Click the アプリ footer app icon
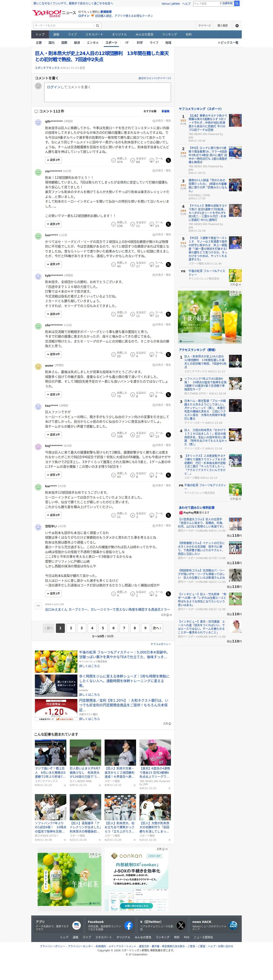 pyautogui.click(x=77, y=926)
